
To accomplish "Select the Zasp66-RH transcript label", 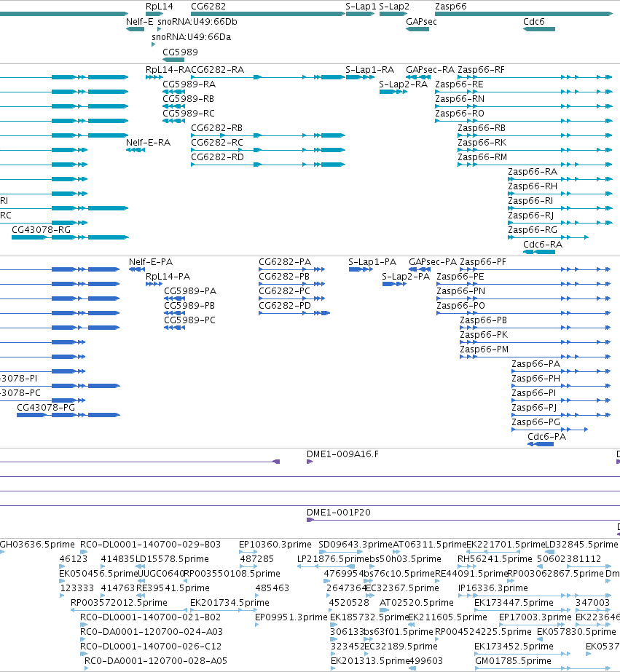I will pos(533,186).
